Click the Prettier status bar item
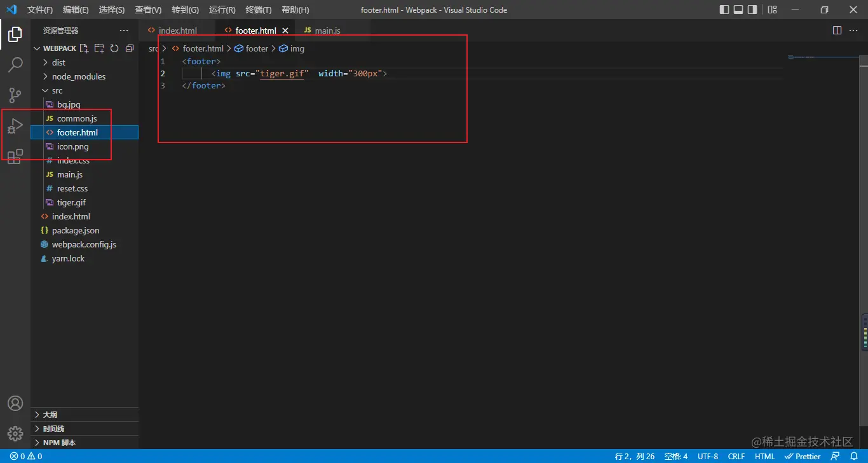Viewport: 868px width, 463px height. click(803, 456)
